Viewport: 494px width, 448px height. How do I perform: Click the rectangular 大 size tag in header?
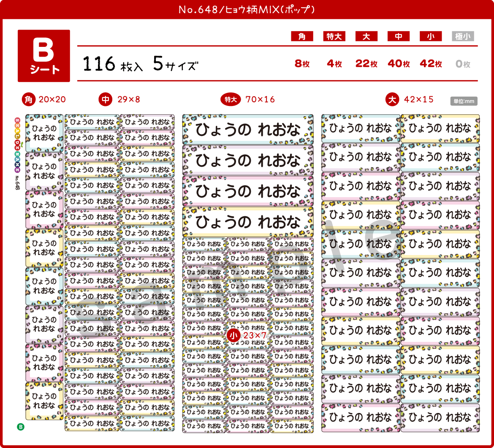(366, 36)
